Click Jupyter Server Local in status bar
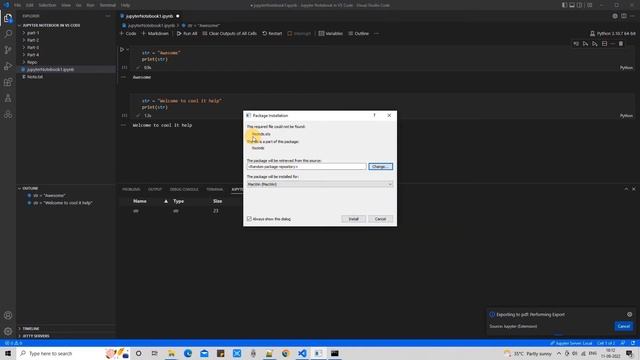The height and width of the screenshot is (360, 640). (x=571, y=343)
